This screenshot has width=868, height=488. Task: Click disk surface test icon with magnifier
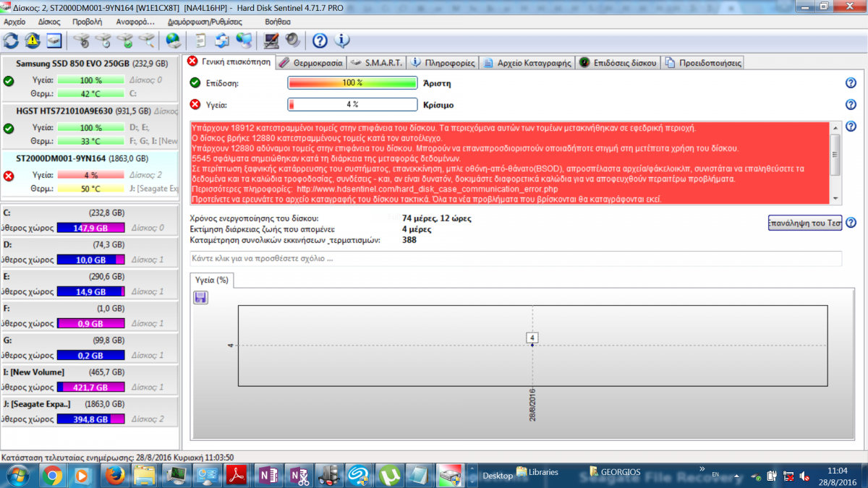(147, 40)
